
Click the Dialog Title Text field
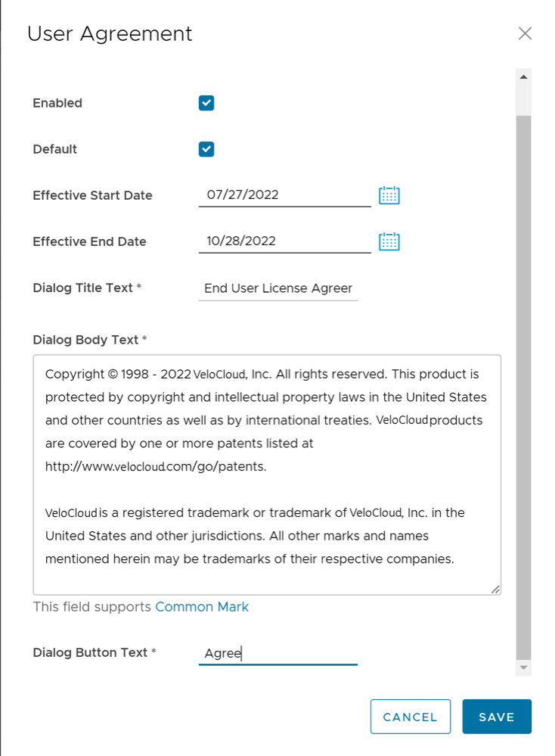pos(278,288)
